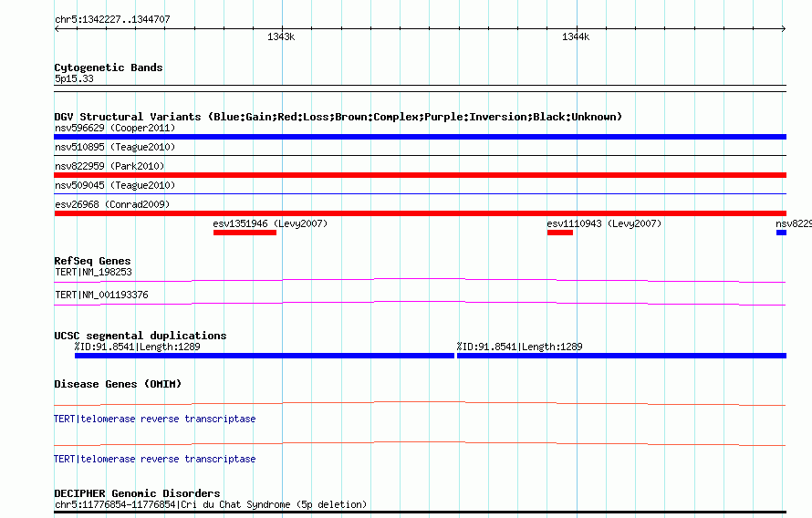The width and height of the screenshot is (812, 518).
Task: Click the DGV Structural Variants track title
Action: click(338, 117)
